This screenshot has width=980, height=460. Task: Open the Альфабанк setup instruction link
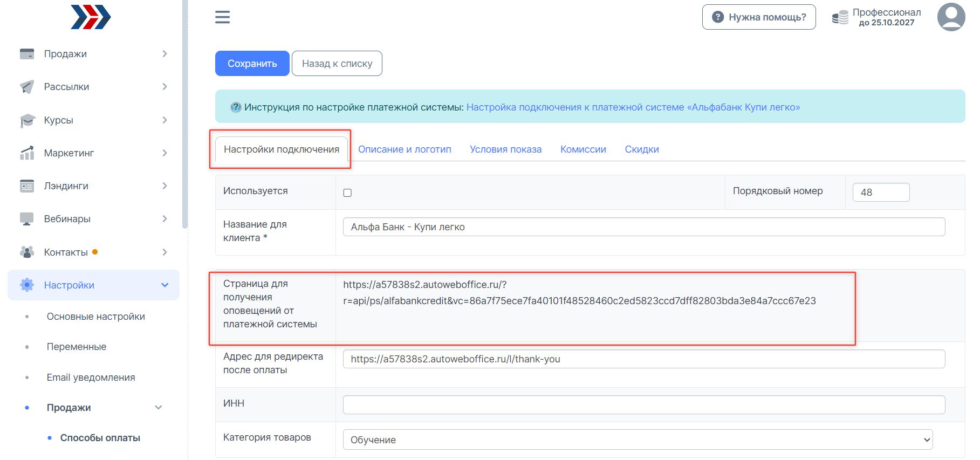click(x=633, y=107)
